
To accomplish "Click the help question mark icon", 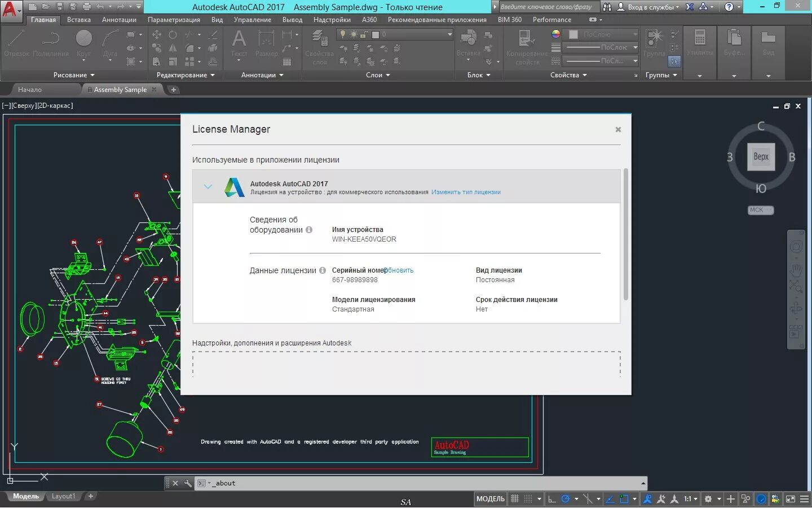I will click(729, 7).
